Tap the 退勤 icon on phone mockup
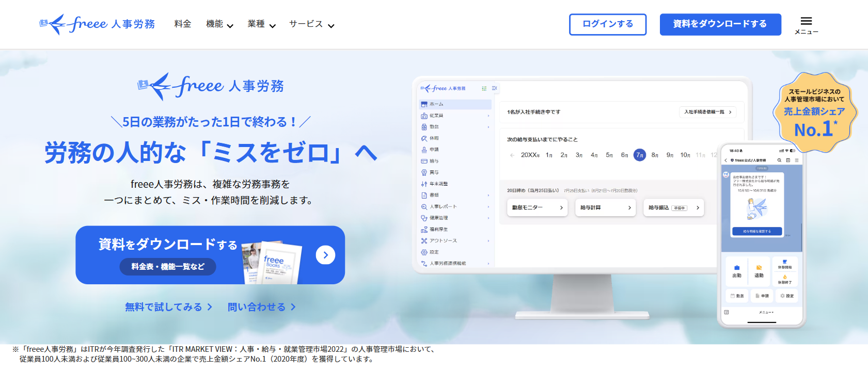 click(x=759, y=268)
